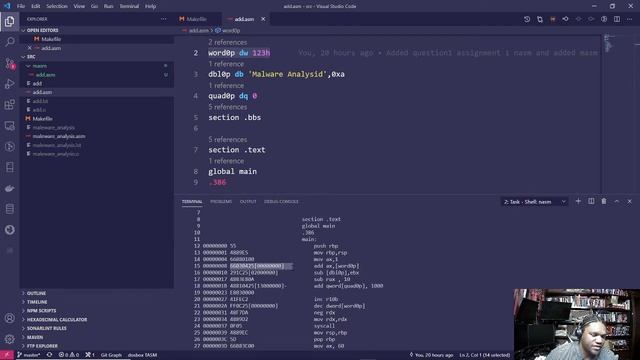Expand the Hexadecimal Calculator section

tap(57, 320)
